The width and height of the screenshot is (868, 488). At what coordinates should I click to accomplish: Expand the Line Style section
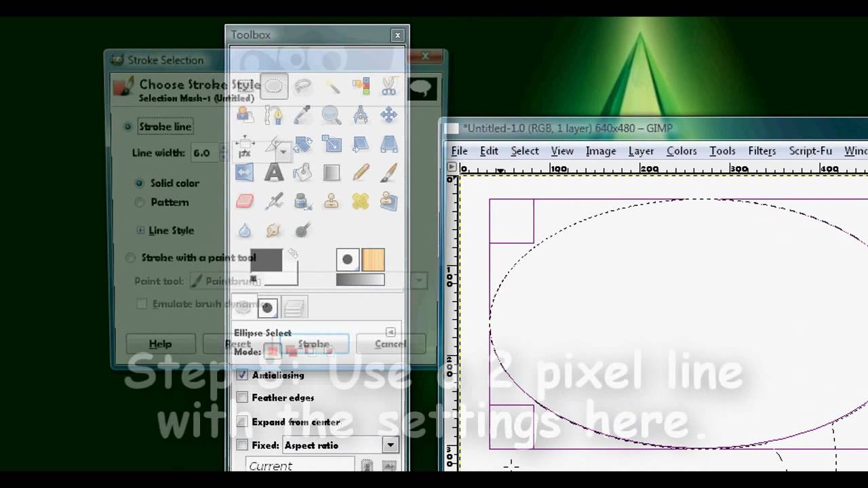click(x=140, y=230)
